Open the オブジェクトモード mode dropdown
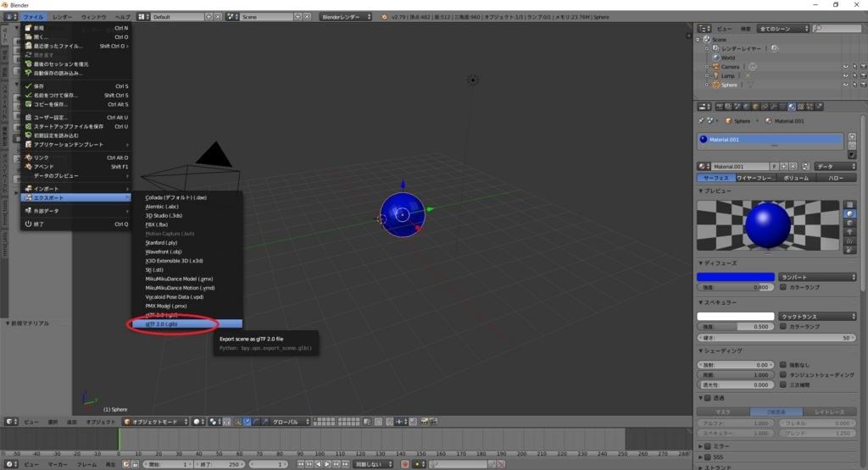Screen dimensions: 868x470 156,422
